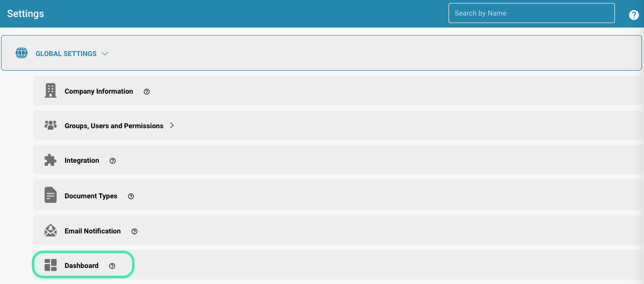Show help for Email Notification
This screenshot has height=284, width=644.
134,231
